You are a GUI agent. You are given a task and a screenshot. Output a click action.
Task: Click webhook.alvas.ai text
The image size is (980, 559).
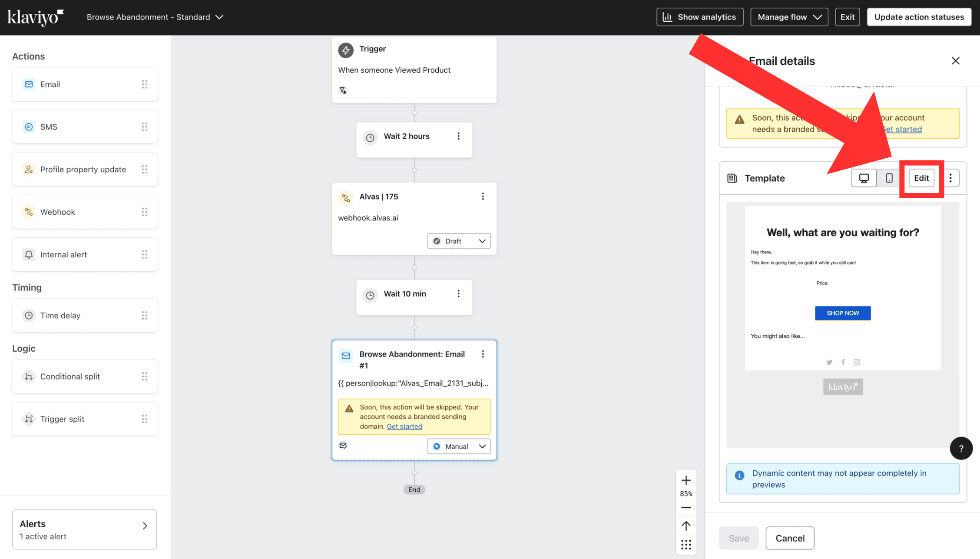pos(368,218)
